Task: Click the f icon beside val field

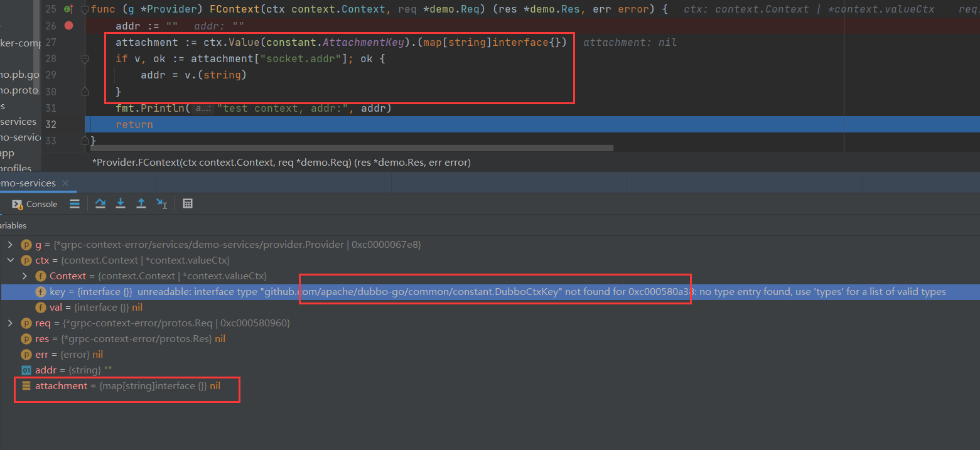Action: tap(41, 308)
